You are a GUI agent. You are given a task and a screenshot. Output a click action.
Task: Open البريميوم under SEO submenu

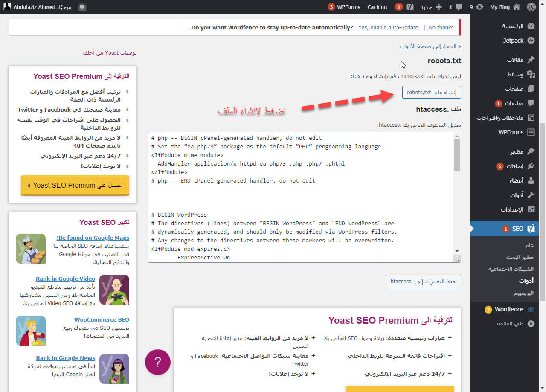523,293
